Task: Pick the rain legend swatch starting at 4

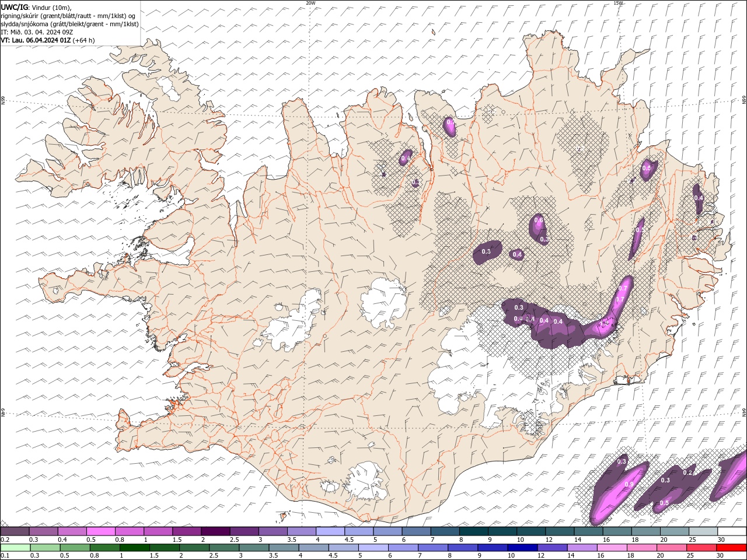Action: pyautogui.click(x=313, y=548)
